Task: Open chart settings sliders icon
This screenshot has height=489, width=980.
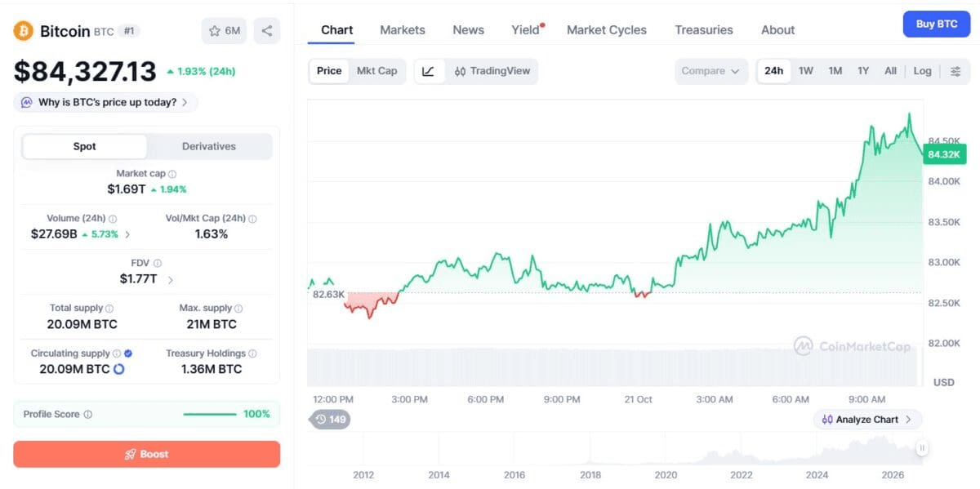Action: tap(955, 71)
